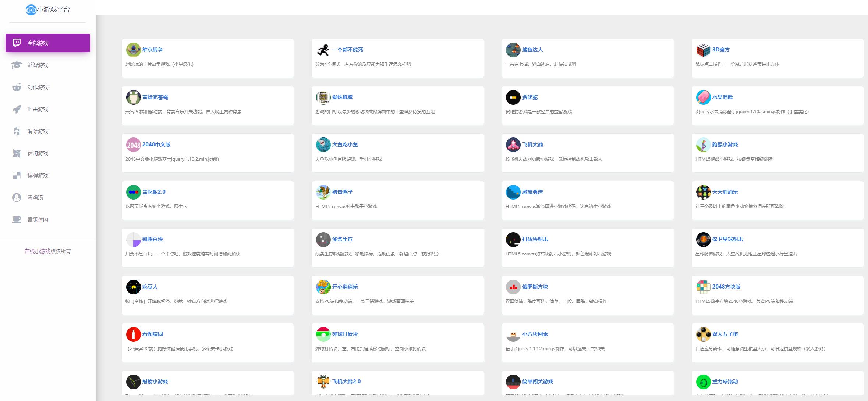Viewport: 868px width, 401px height.
Task: Open the 双人五子棋 gomoku icon
Action: (703, 334)
